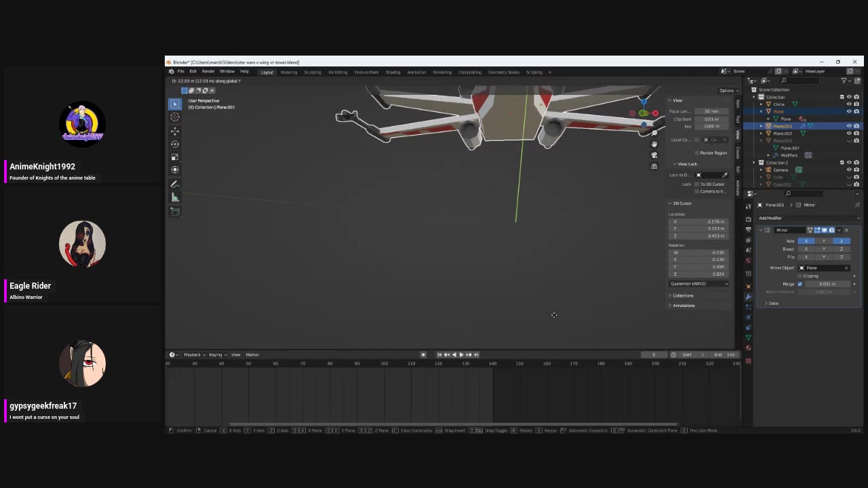The height and width of the screenshot is (488, 868).
Task: Toggle Mirror modifier edit mode display
Action: tap(817, 230)
